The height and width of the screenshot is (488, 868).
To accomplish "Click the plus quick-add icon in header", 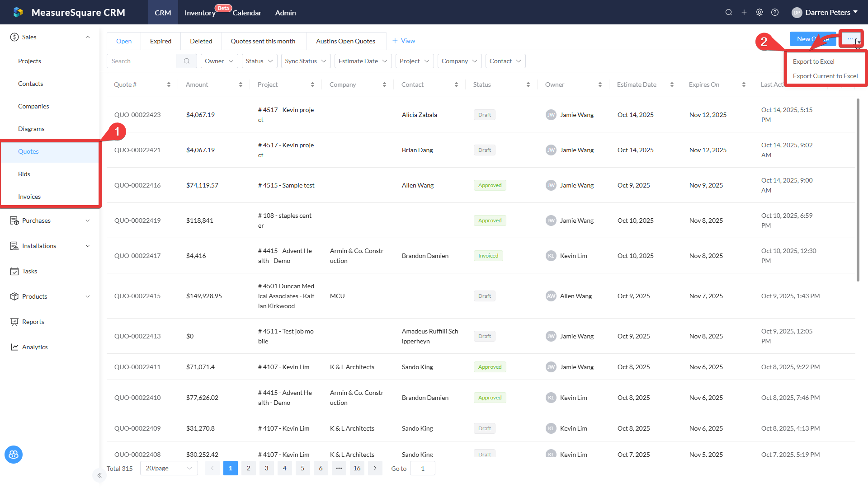I will pyautogui.click(x=744, y=13).
